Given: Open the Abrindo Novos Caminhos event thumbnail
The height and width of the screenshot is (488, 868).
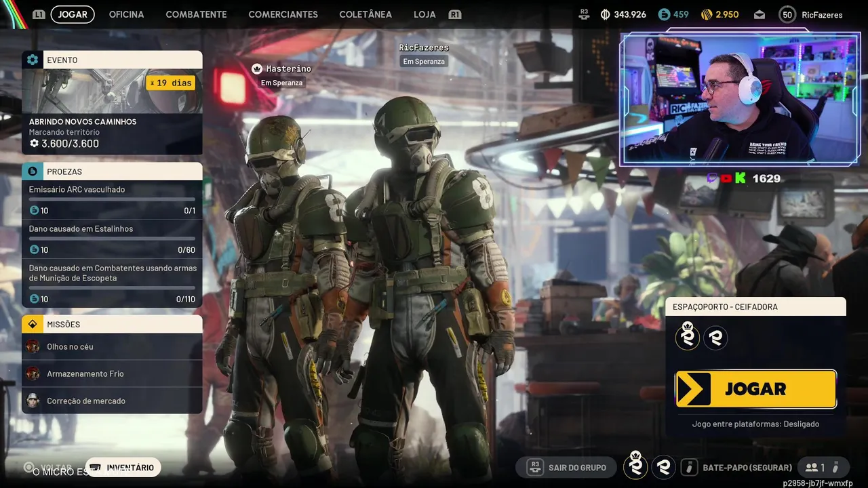Looking at the screenshot, I should (112, 91).
